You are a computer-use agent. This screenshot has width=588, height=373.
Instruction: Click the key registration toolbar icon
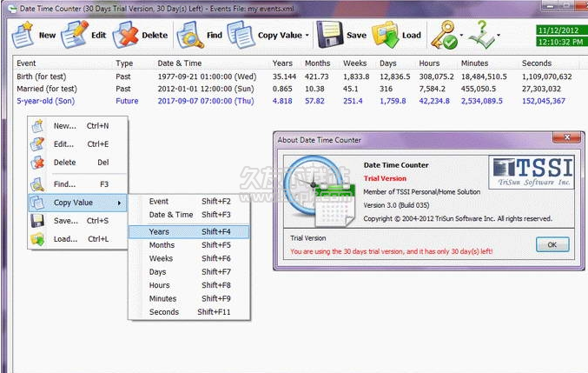click(x=445, y=35)
